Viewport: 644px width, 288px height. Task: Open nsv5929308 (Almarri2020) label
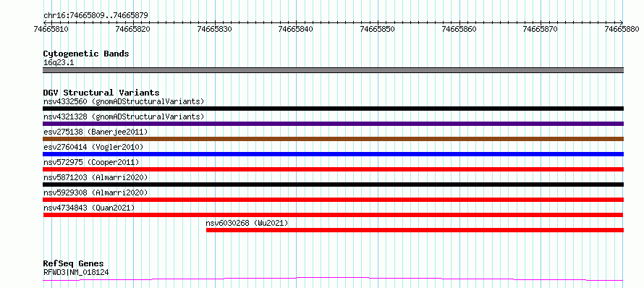96,192
